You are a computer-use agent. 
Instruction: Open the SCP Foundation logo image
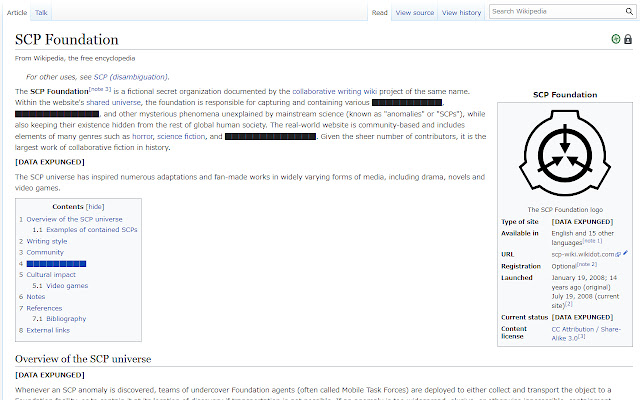(565, 153)
